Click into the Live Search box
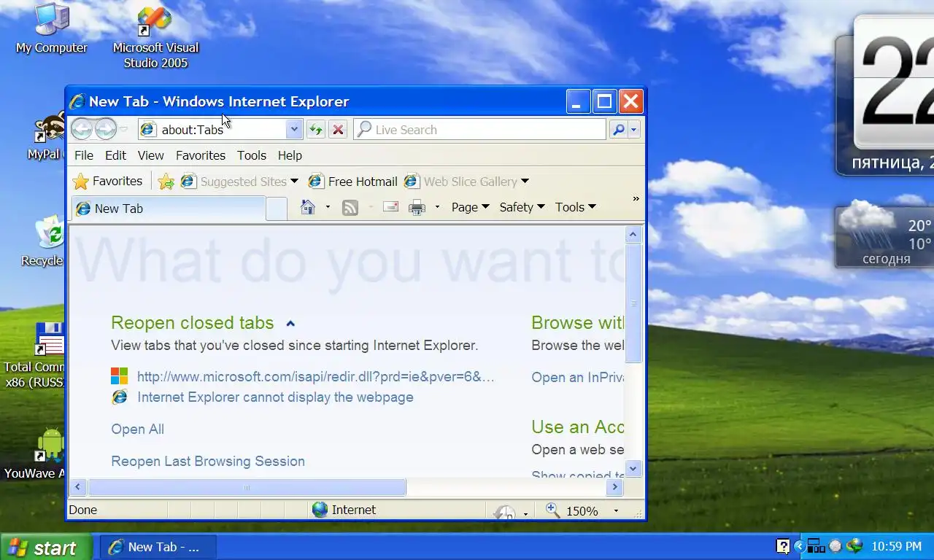Image resolution: width=934 pixels, height=560 pixels. (x=480, y=130)
